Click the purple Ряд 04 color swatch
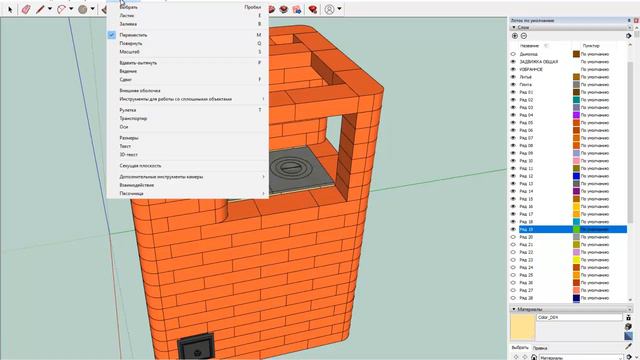 (576, 115)
